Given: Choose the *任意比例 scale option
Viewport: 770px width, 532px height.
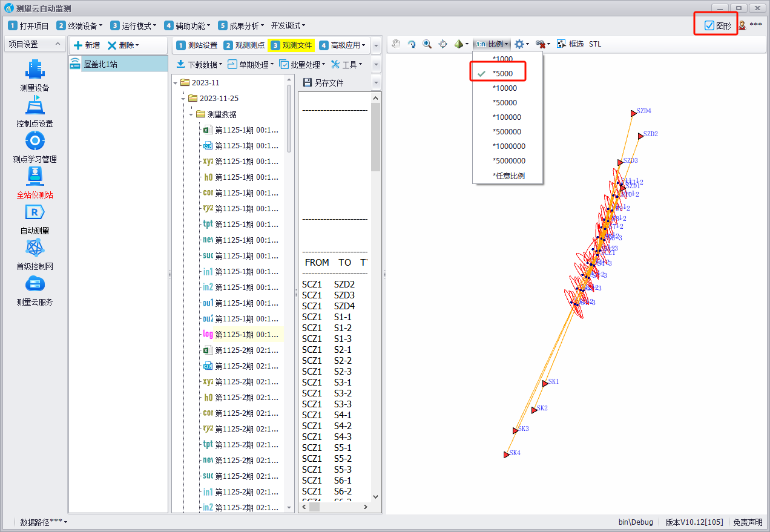Looking at the screenshot, I should 508,176.
